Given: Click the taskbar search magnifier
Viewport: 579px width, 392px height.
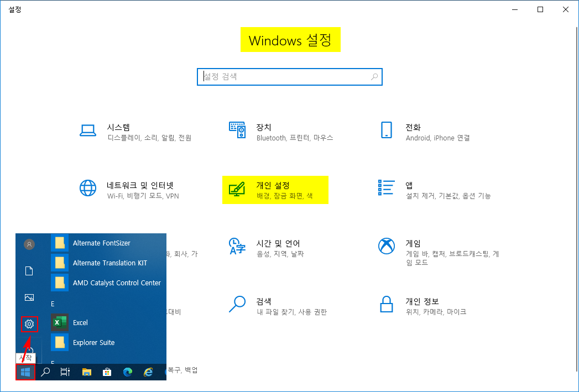Looking at the screenshot, I should point(45,372).
